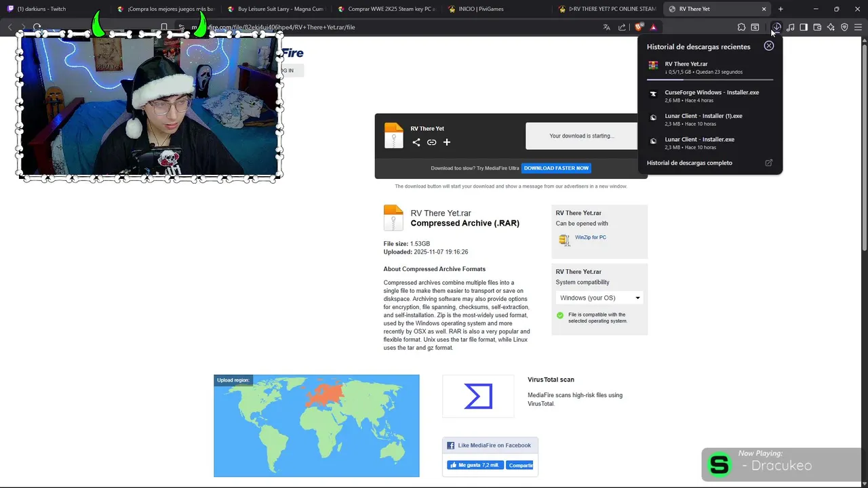Image resolution: width=868 pixels, height=488 pixels.
Task: Open the System compatibility OS dropdown
Action: pyautogui.click(x=599, y=298)
